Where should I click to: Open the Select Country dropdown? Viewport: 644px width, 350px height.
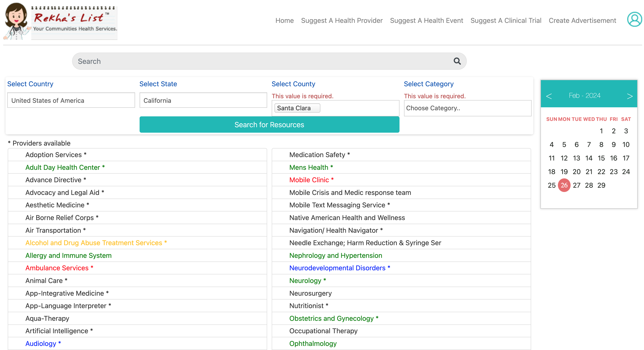click(x=71, y=100)
